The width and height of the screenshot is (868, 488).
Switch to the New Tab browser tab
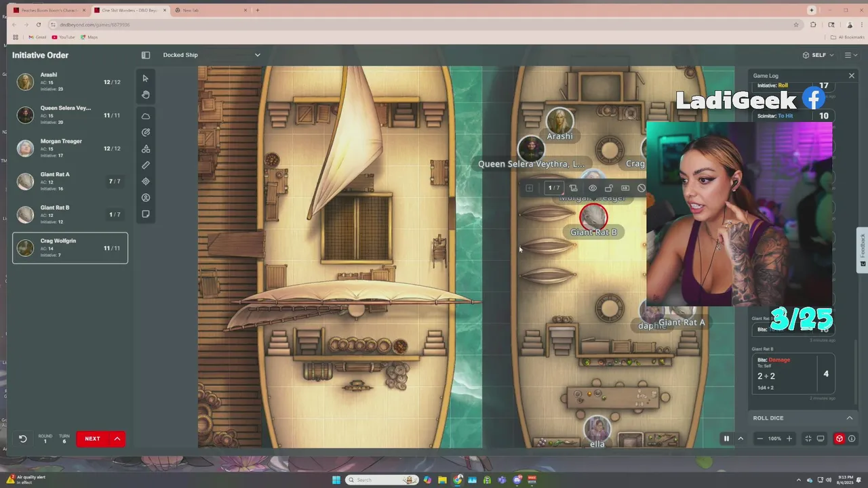click(x=209, y=10)
